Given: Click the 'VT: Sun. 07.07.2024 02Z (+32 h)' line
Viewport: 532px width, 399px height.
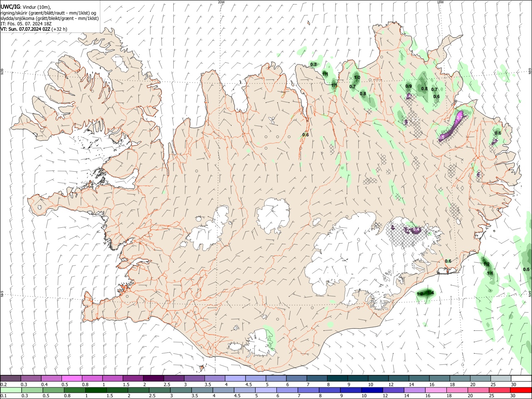Looking at the screenshot, I should coord(34,29).
